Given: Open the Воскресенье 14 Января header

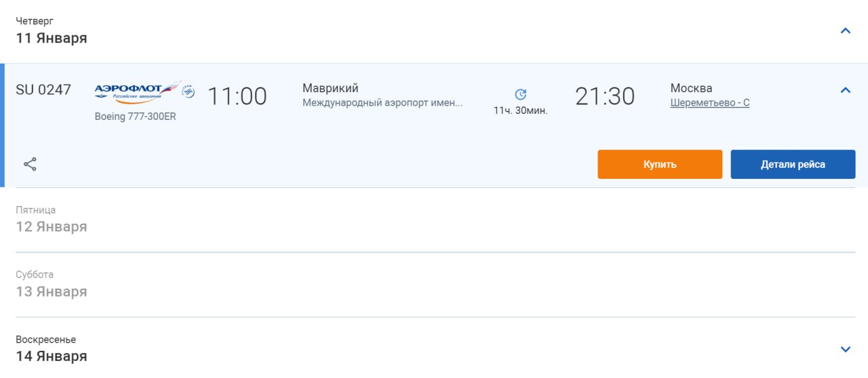Looking at the screenshot, I should coord(52,349).
